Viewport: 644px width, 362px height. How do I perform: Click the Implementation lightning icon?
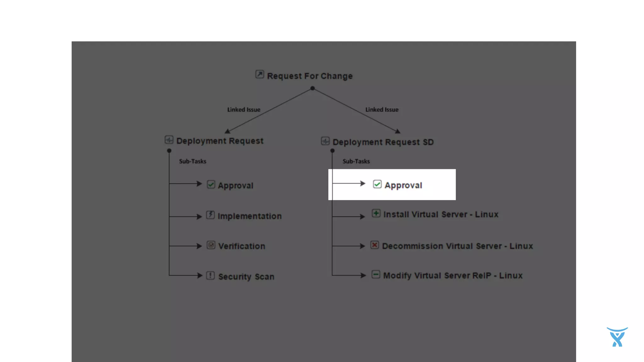click(210, 215)
